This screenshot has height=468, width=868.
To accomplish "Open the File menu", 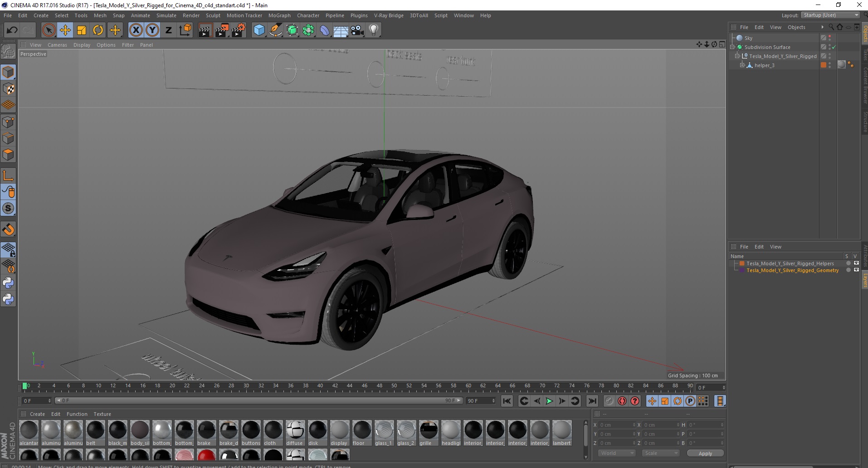I will pos(8,15).
